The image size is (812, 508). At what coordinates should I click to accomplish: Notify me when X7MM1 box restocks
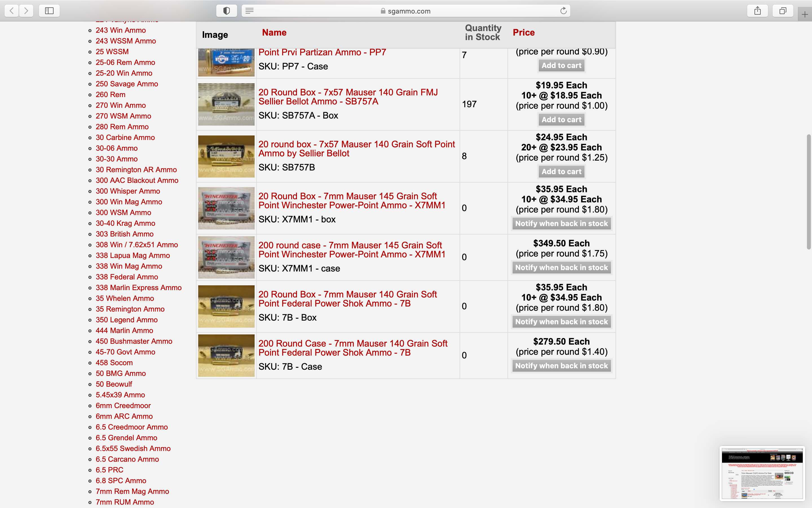click(x=561, y=224)
